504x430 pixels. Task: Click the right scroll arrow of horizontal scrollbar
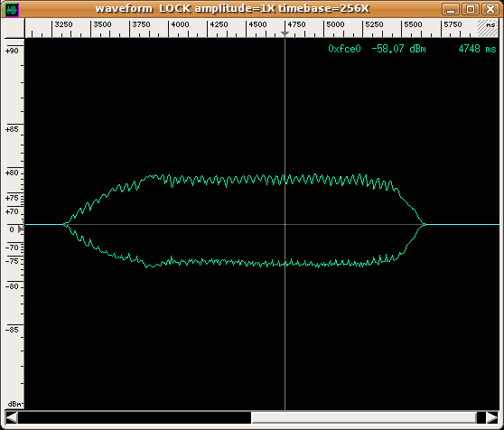(x=491, y=417)
